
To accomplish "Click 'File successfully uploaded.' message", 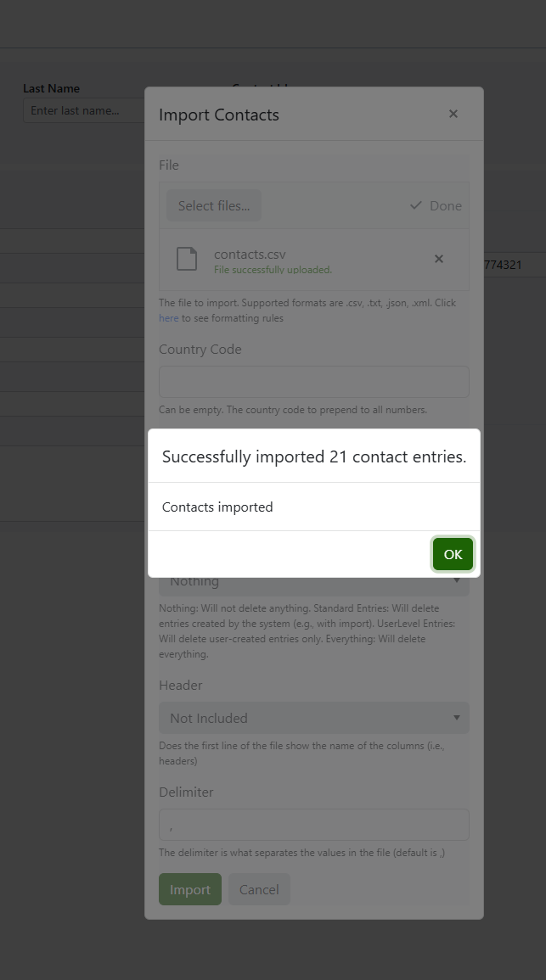I will [273, 270].
